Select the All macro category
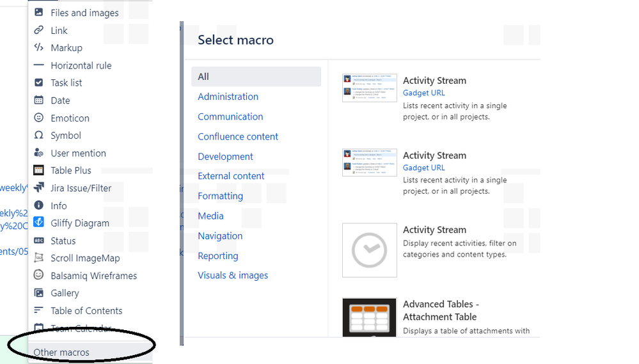 click(x=256, y=77)
